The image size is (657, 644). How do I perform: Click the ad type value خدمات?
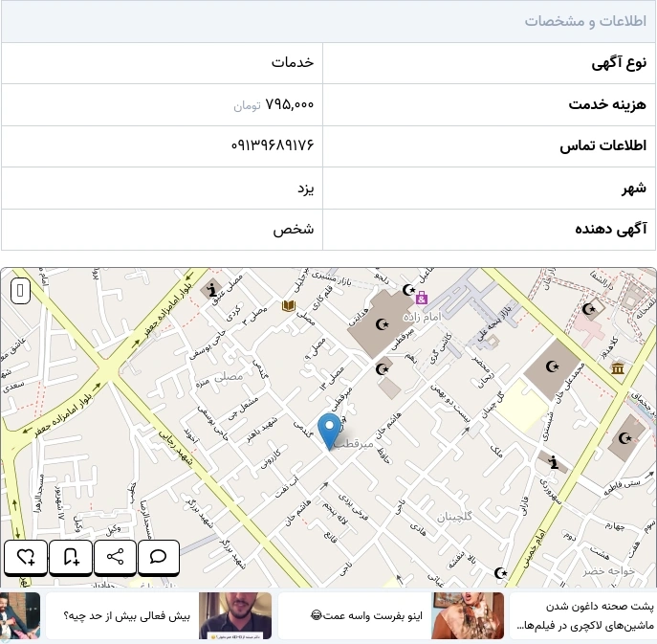click(x=293, y=62)
